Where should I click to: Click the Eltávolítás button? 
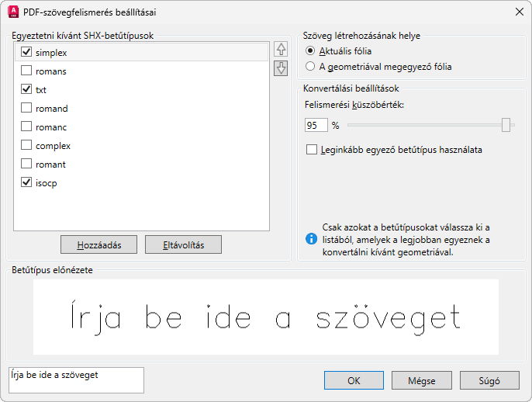[183, 244]
